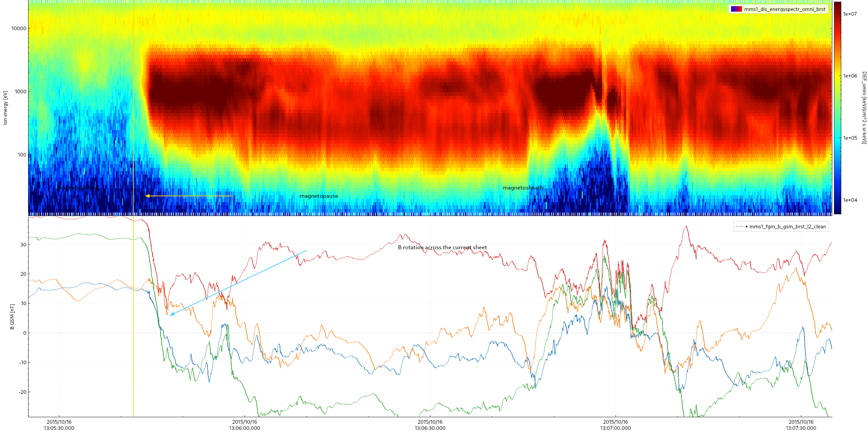The height and width of the screenshot is (433, 868).
Task: Click the yellow arrow head pointing at the magnetopause
Action: 147,196
